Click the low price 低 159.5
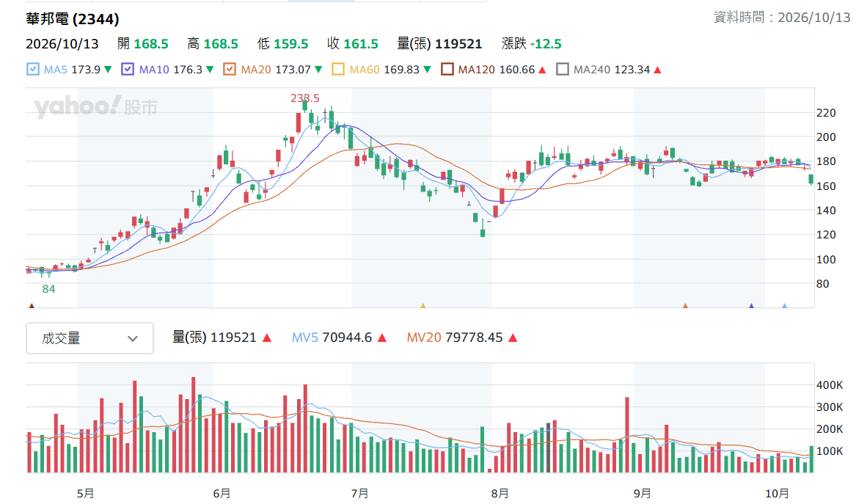The image size is (856, 504). pos(283,44)
